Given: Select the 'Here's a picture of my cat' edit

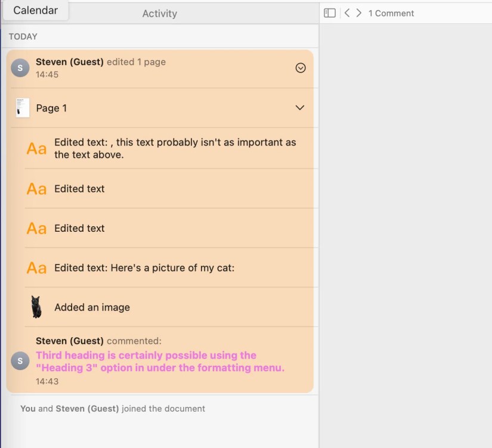Looking at the screenshot, I should pos(144,268).
